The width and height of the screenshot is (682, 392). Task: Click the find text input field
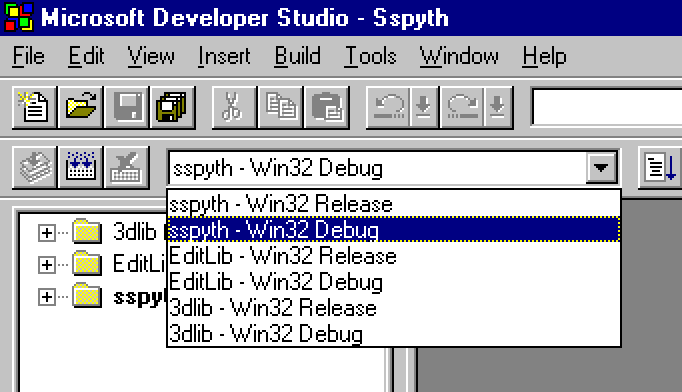pos(607,107)
